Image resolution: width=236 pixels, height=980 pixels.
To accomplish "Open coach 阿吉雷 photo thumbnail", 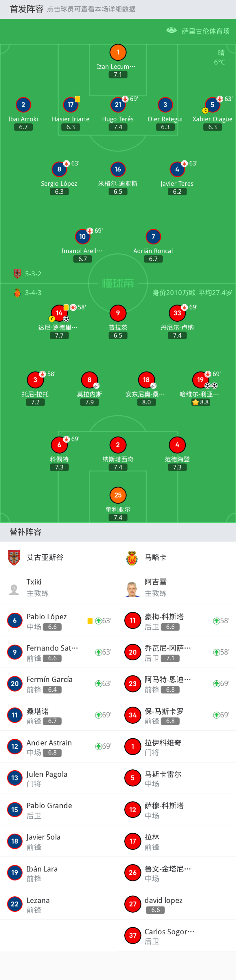I will coord(132,589).
